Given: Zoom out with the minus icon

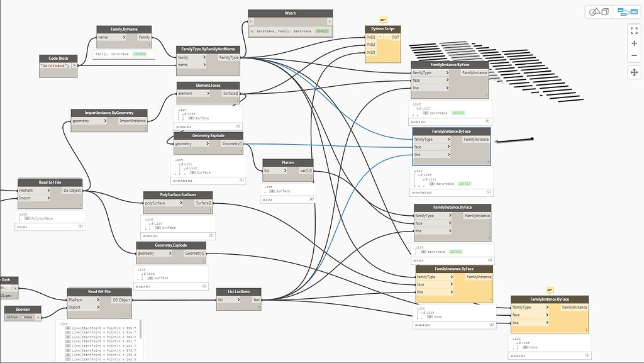Looking at the screenshot, I should click(x=634, y=55).
